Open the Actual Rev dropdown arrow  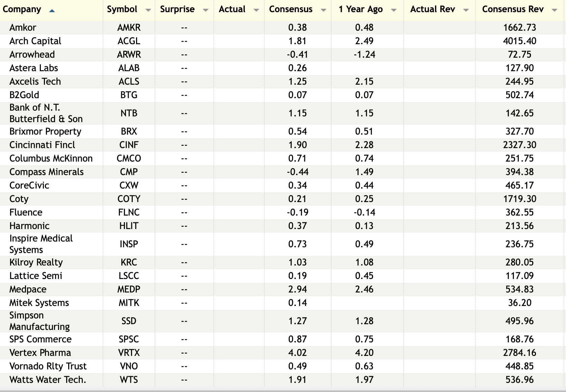click(466, 10)
